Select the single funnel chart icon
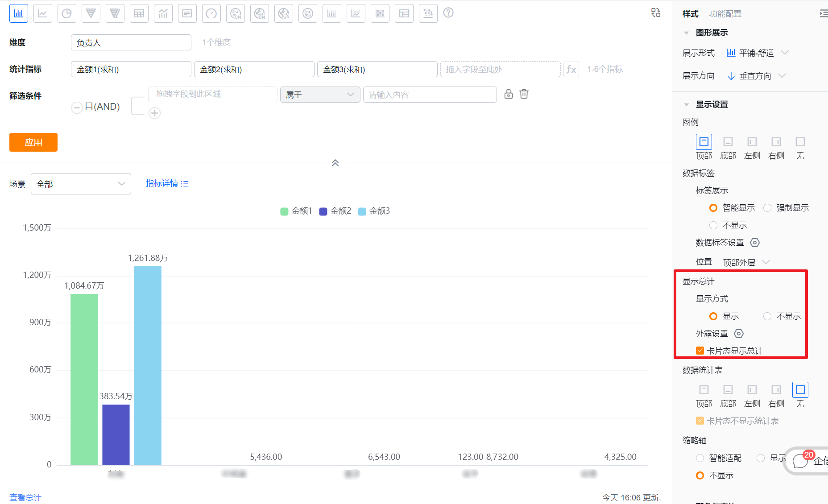Viewport: 828px width, 504px height. pos(91,13)
